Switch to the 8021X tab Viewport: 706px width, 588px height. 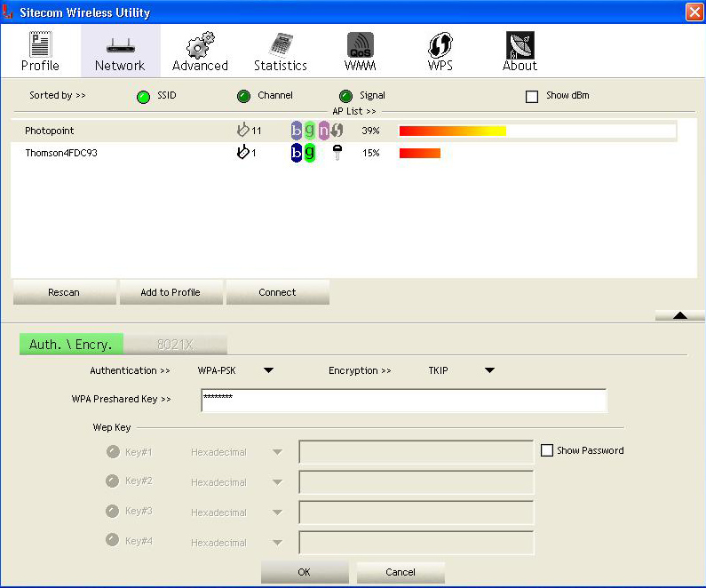point(175,345)
